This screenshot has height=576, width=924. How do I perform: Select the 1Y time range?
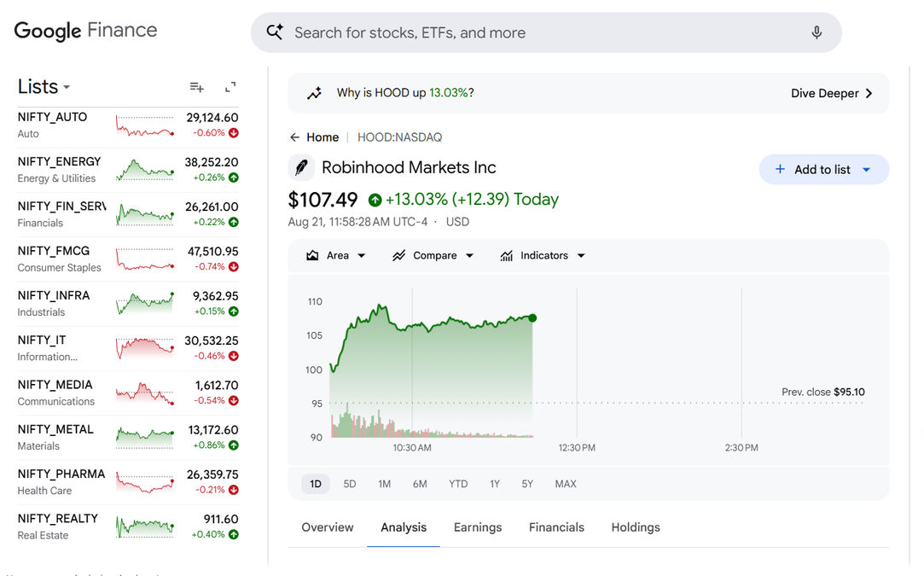click(x=494, y=484)
